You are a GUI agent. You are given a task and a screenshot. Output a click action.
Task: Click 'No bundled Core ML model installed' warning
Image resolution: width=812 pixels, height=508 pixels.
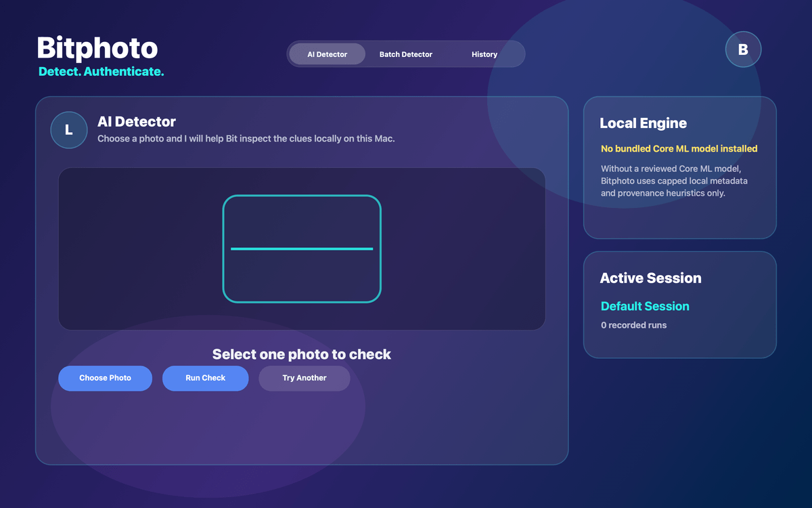[x=679, y=148]
